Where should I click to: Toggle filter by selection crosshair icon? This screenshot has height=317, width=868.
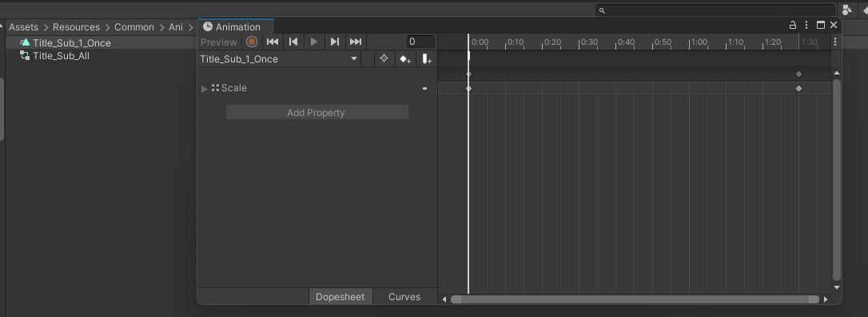384,58
